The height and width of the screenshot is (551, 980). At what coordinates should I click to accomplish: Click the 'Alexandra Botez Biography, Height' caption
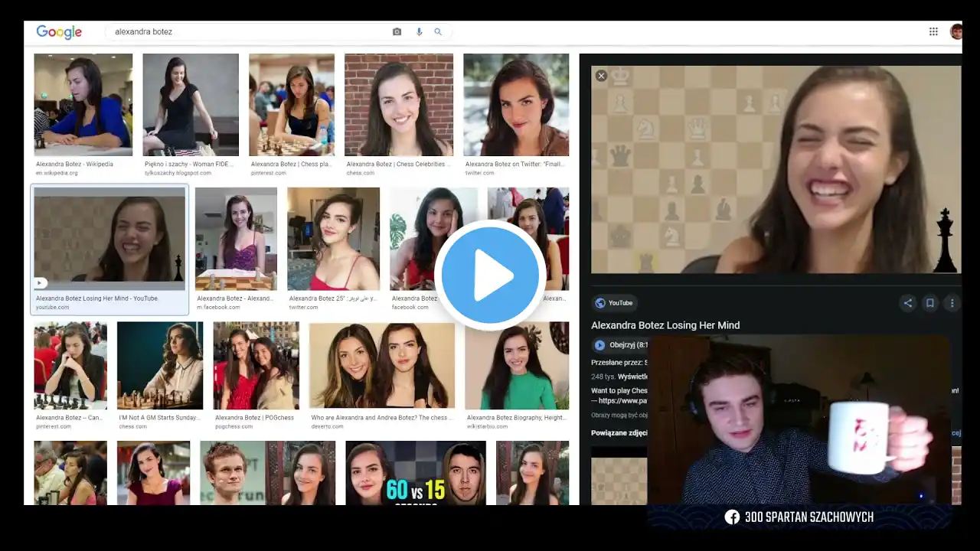click(517, 418)
